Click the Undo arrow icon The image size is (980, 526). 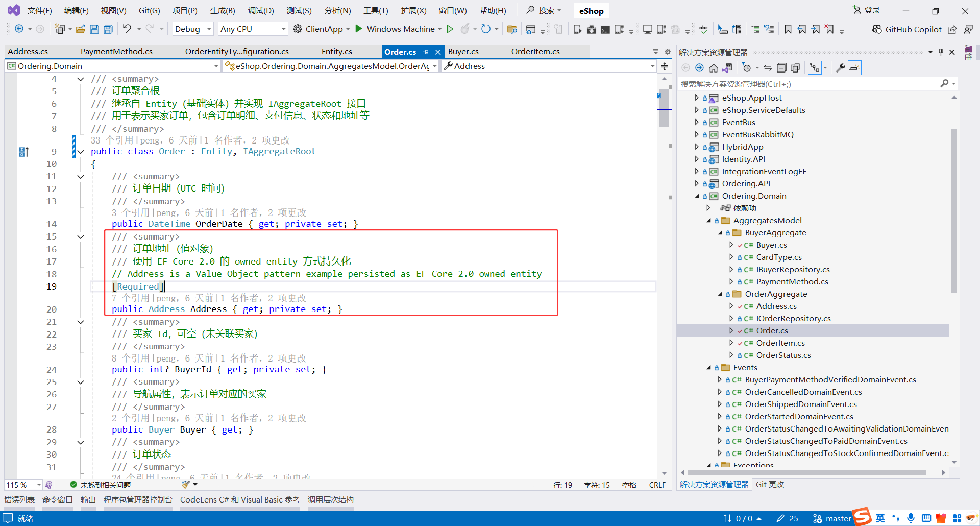127,29
